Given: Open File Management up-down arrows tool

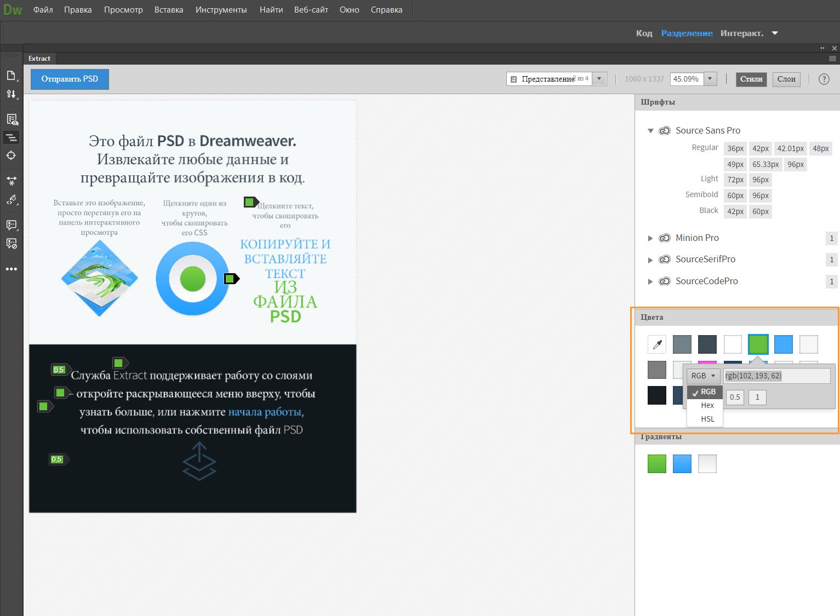Looking at the screenshot, I should click(11, 94).
